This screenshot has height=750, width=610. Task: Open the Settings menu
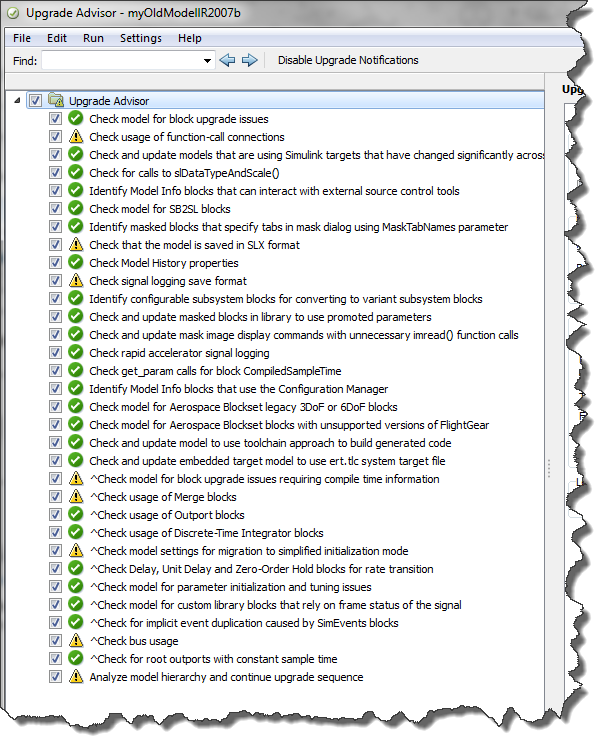(x=140, y=38)
